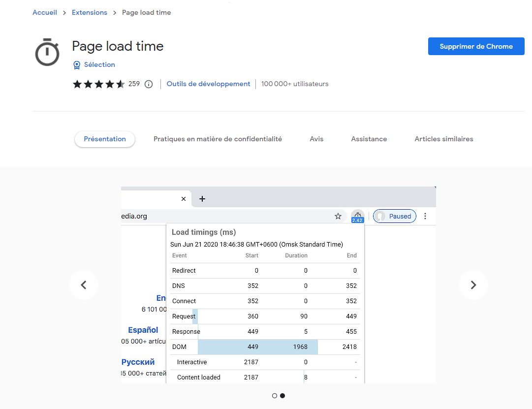The width and height of the screenshot is (532, 409).
Task: Click the Content loaded row label
Action: (x=199, y=378)
